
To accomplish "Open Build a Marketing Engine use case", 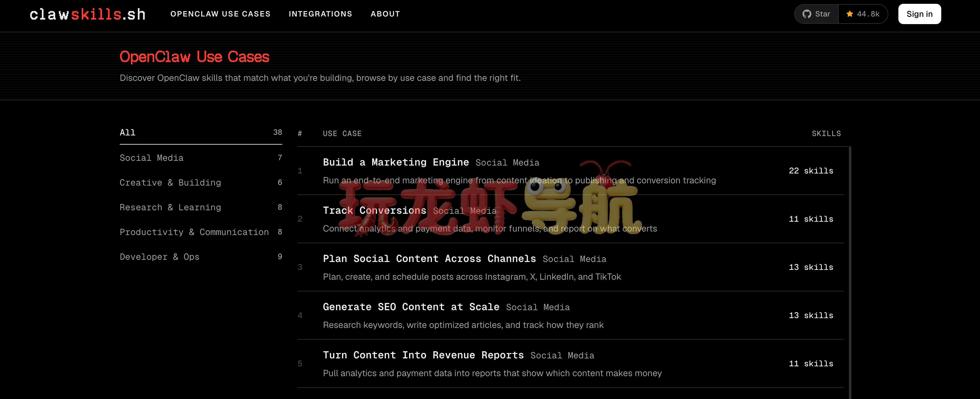I will click(396, 162).
